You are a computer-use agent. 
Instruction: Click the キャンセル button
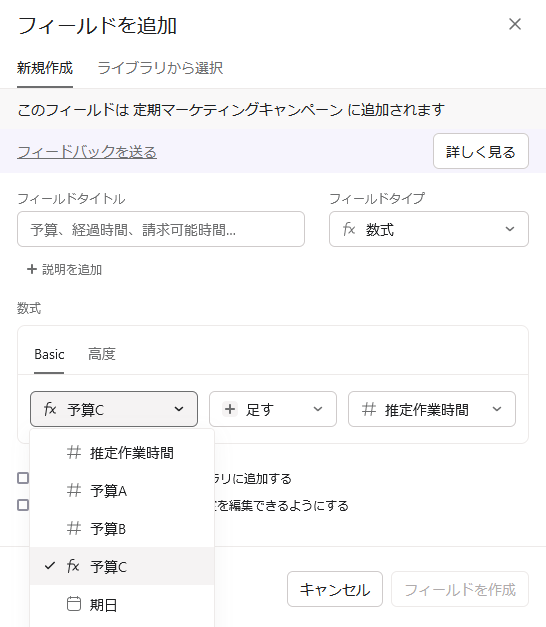click(335, 589)
